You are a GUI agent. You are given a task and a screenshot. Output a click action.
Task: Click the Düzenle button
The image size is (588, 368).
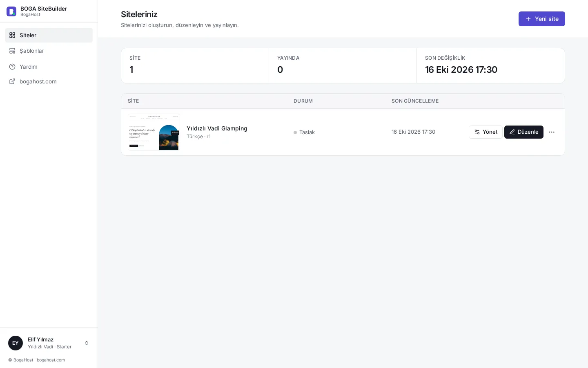point(523,132)
